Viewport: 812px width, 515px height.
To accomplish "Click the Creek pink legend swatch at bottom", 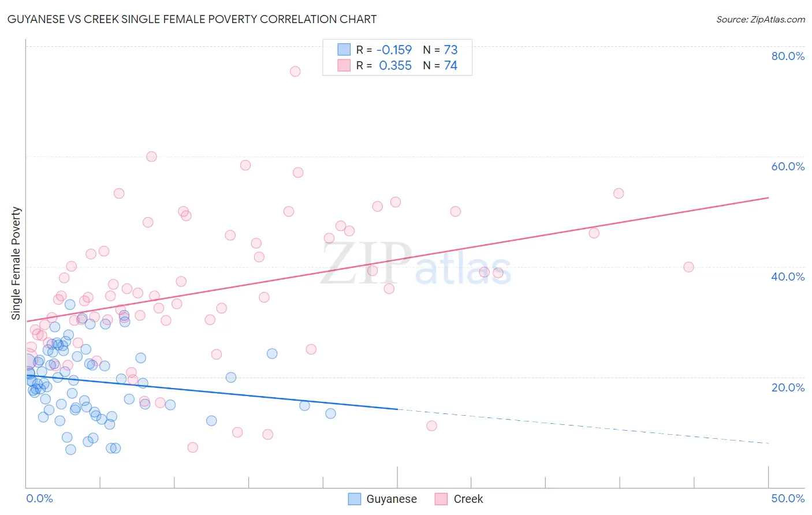I will point(441,499).
